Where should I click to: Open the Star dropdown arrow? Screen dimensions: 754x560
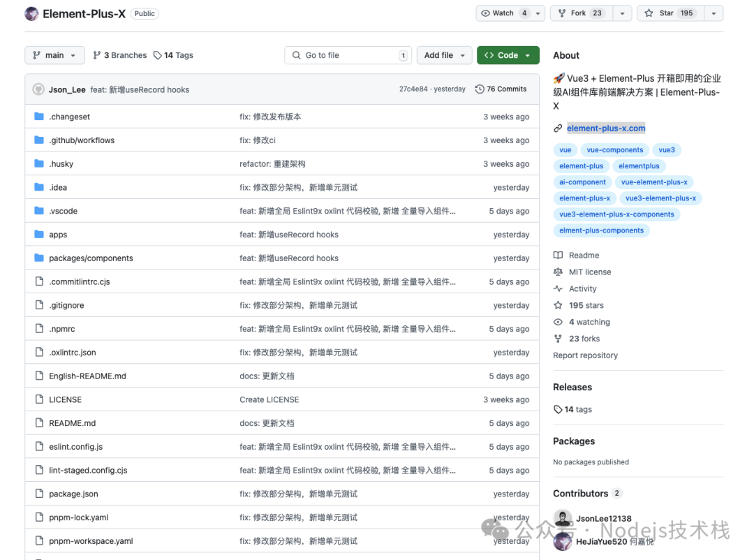pyautogui.click(x=713, y=13)
